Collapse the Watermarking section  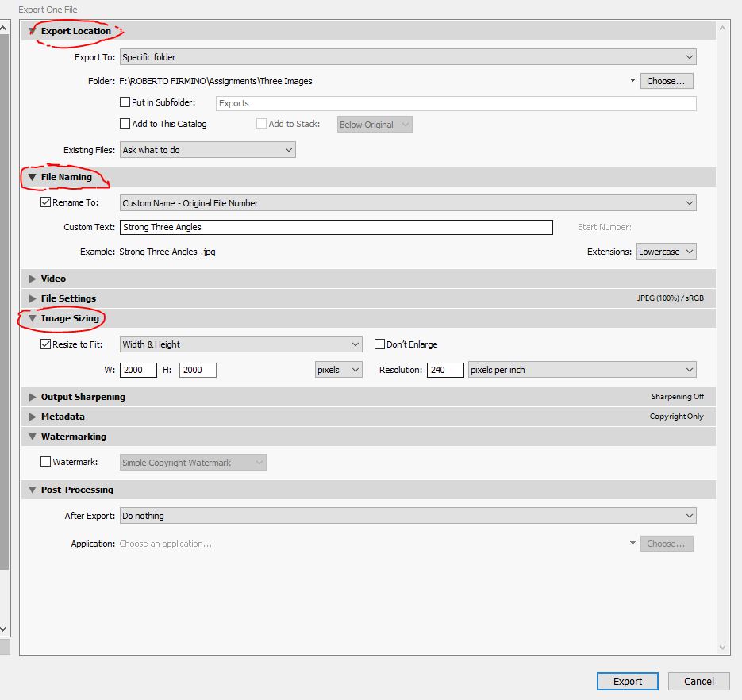33,437
